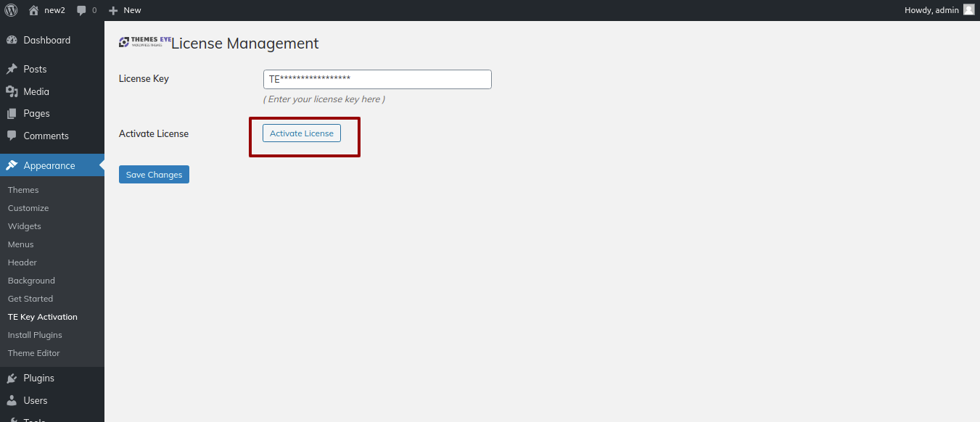This screenshot has width=980, height=422.
Task: Open the Plugins menu
Action: tap(38, 378)
